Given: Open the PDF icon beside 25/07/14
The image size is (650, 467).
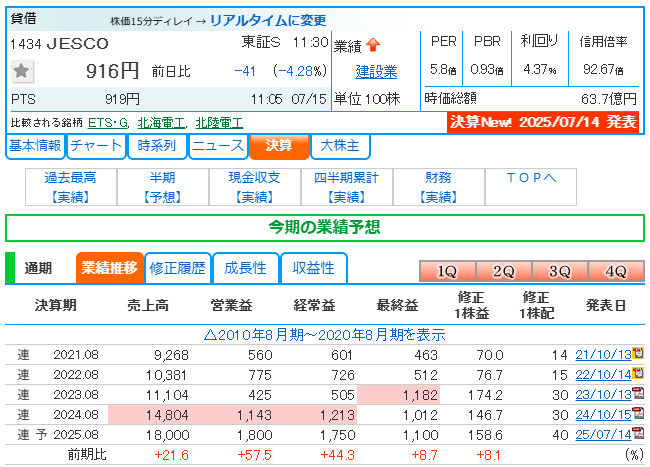Looking at the screenshot, I should (638, 433).
